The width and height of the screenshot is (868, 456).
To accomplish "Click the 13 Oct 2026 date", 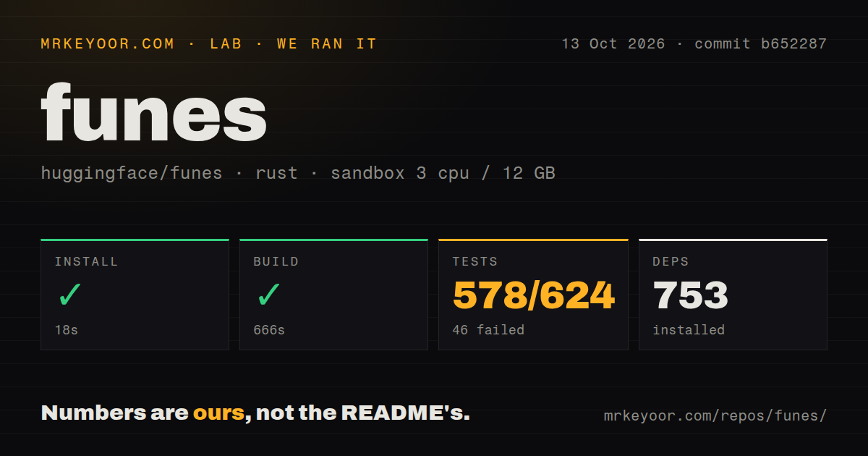I will [613, 44].
